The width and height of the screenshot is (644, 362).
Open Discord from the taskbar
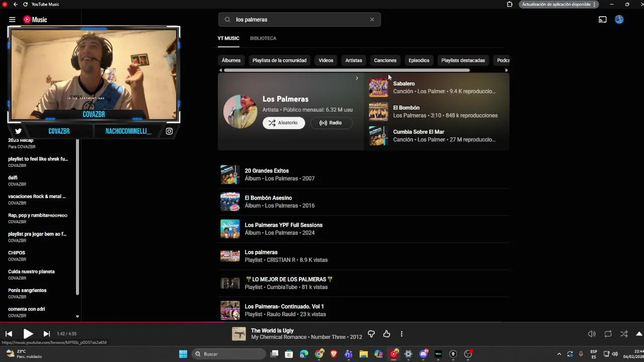pyautogui.click(x=424, y=354)
